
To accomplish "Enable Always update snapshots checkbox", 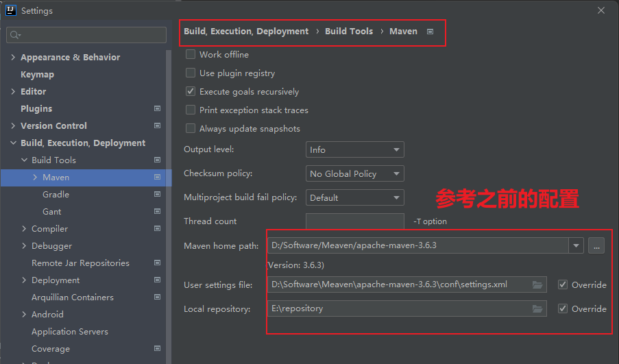I will coord(191,128).
